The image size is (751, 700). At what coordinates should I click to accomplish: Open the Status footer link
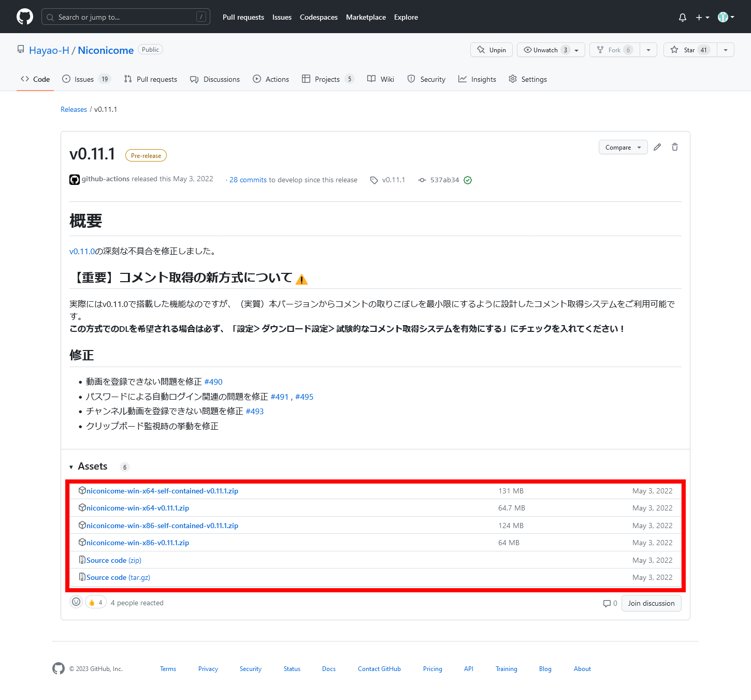[292, 669]
